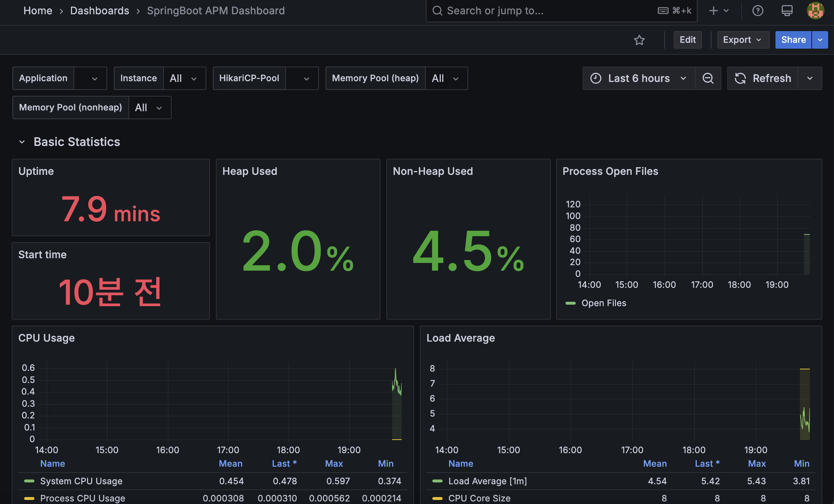Sort CPU Usage legend by Min
Screen dimensions: 834x504
pyautogui.click(x=386, y=463)
